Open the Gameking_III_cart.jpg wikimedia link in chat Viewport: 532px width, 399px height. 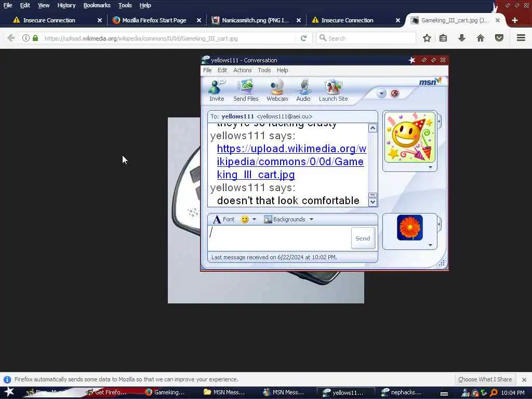tap(291, 162)
